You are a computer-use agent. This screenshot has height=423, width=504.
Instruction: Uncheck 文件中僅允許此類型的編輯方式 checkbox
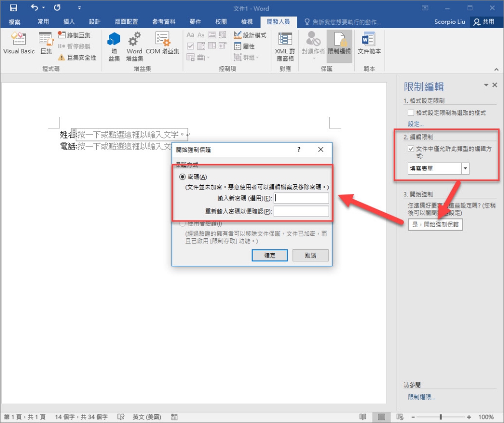coord(410,149)
